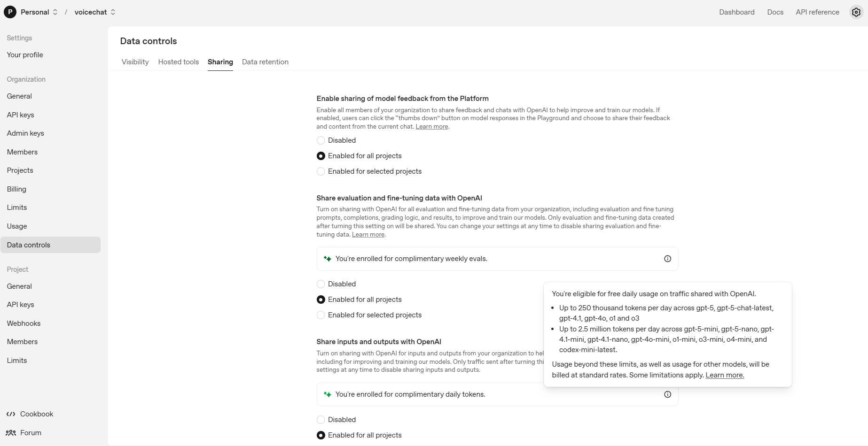Select Disabled for model feedback sharing
The height and width of the screenshot is (446, 868).
point(321,140)
